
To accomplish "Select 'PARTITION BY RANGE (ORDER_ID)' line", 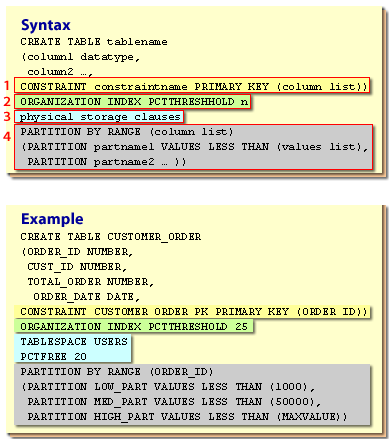I will tap(117, 372).
